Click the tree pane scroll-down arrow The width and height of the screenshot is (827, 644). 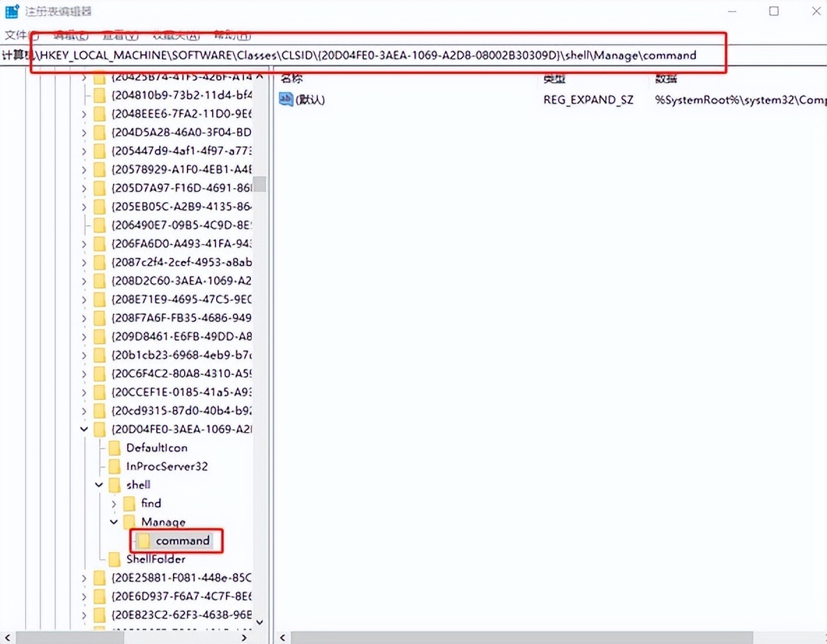point(259,622)
